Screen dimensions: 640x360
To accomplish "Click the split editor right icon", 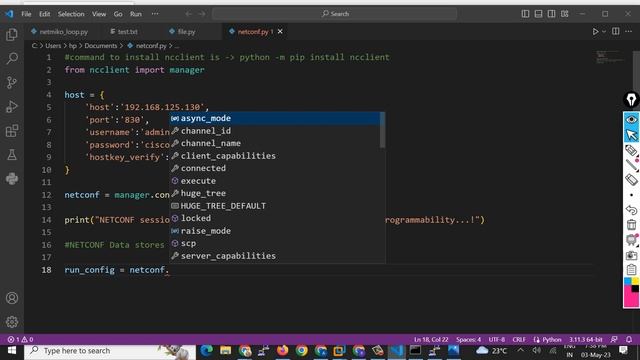I will pos(616,31).
